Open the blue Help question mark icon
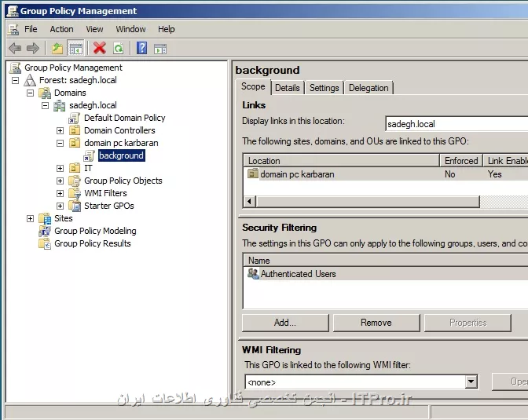Screen dimensions: 528x420 coord(141,48)
